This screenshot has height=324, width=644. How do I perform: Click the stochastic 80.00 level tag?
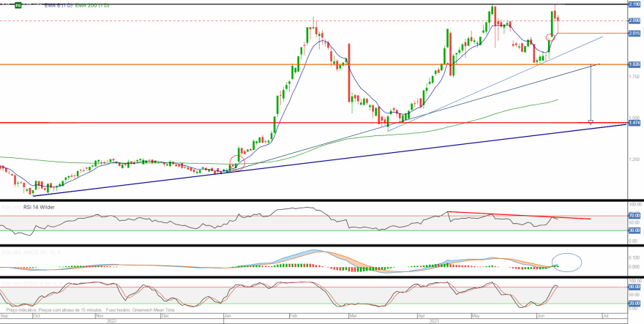tap(634, 287)
